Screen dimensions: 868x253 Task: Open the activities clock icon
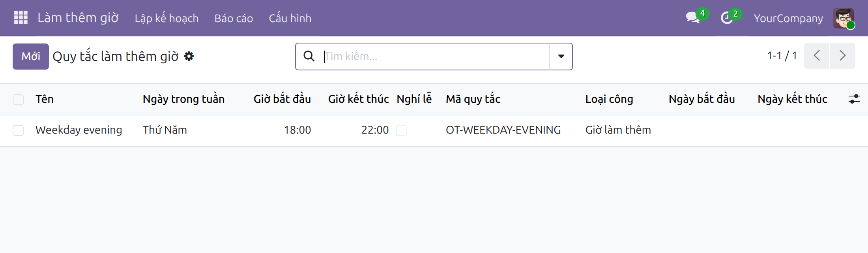point(727,18)
